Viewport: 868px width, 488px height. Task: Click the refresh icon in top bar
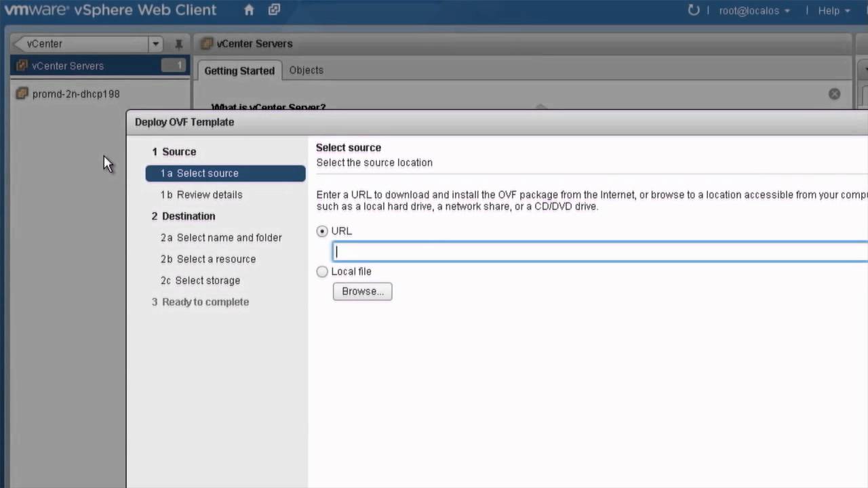(x=693, y=10)
